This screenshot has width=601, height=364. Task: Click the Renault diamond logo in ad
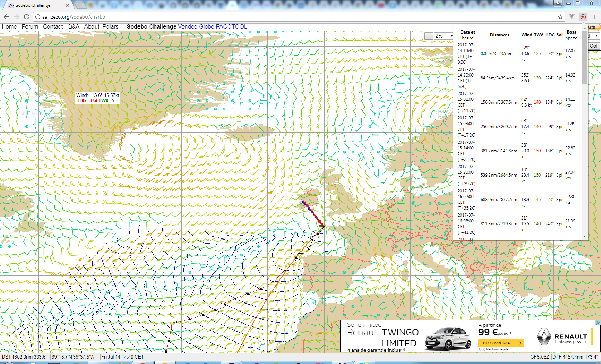544,336
